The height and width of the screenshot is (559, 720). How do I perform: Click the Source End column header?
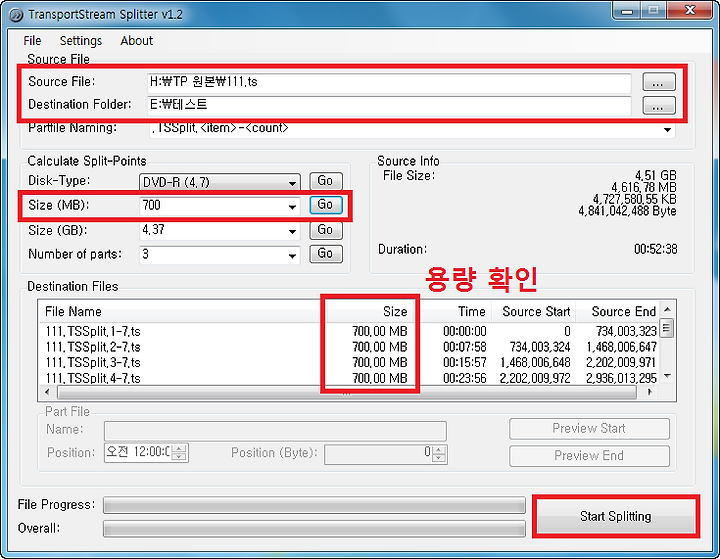tap(618, 311)
